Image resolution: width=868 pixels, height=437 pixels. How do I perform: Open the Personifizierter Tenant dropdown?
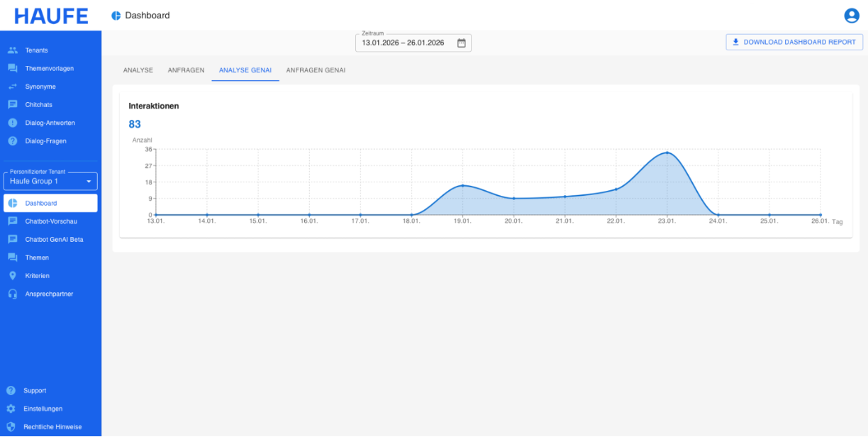50,181
